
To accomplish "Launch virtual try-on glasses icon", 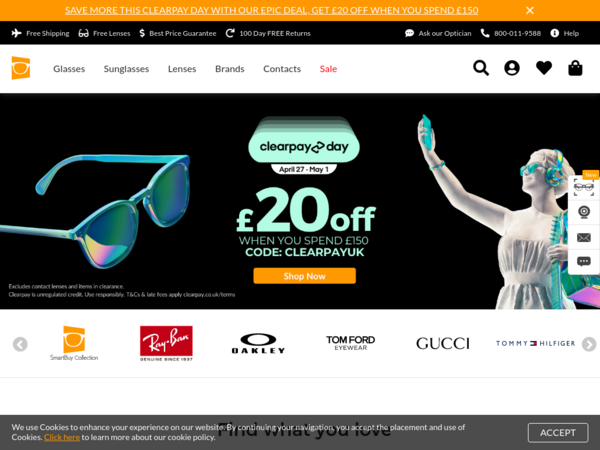I will [x=584, y=188].
